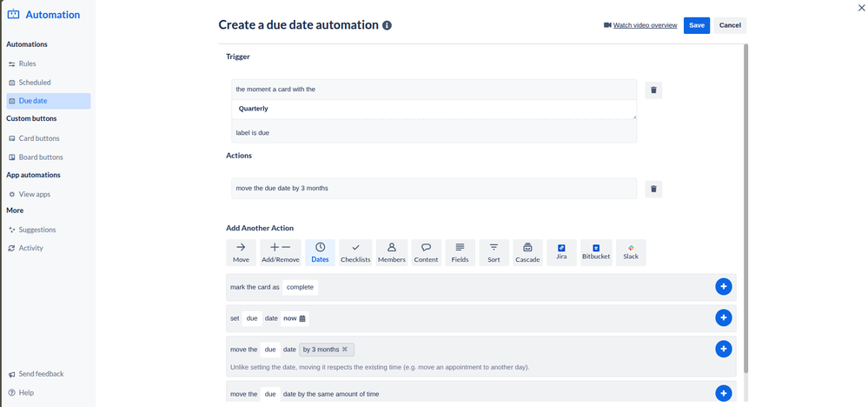Select the Checklists action tab
This screenshot has height=407, width=868.
click(355, 252)
